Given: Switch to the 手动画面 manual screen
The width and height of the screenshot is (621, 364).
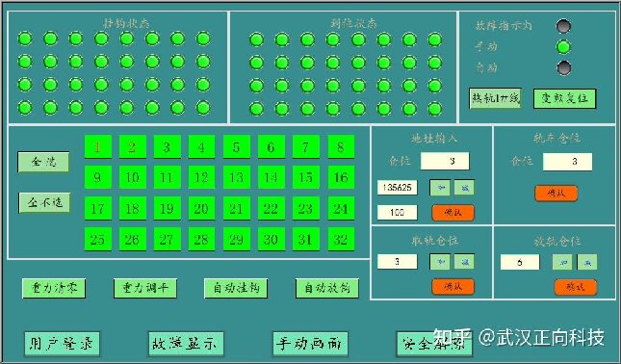Looking at the screenshot, I should pos(310,344).
